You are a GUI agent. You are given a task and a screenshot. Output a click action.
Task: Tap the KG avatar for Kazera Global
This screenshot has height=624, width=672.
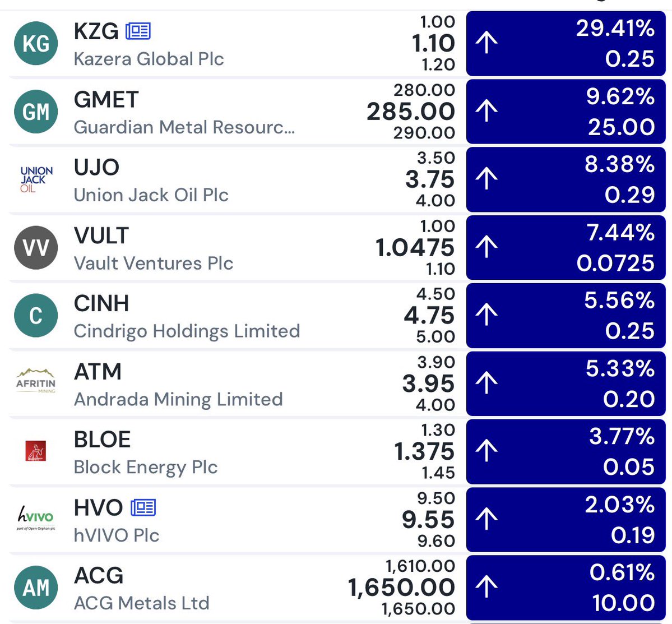click(36, 44)
